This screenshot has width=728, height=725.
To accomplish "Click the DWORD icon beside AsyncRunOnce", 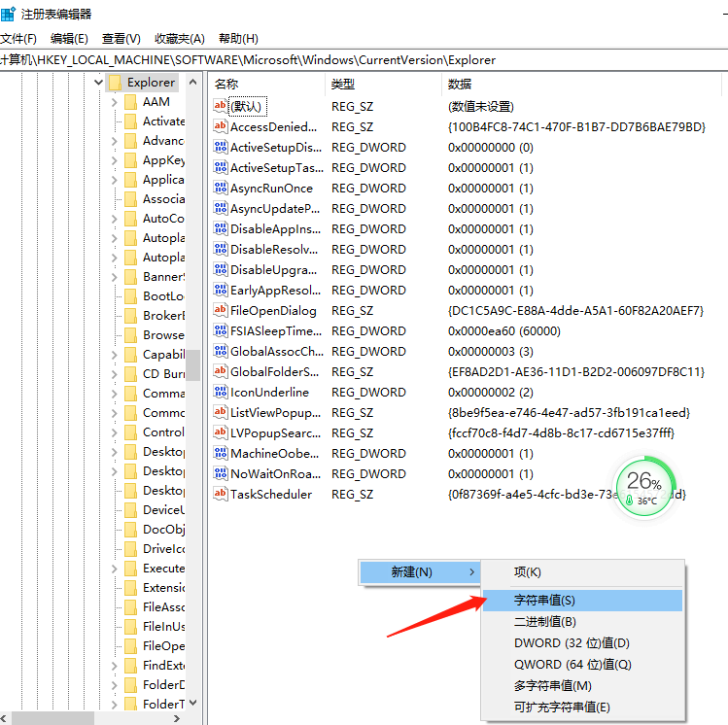I will (220, 188).
